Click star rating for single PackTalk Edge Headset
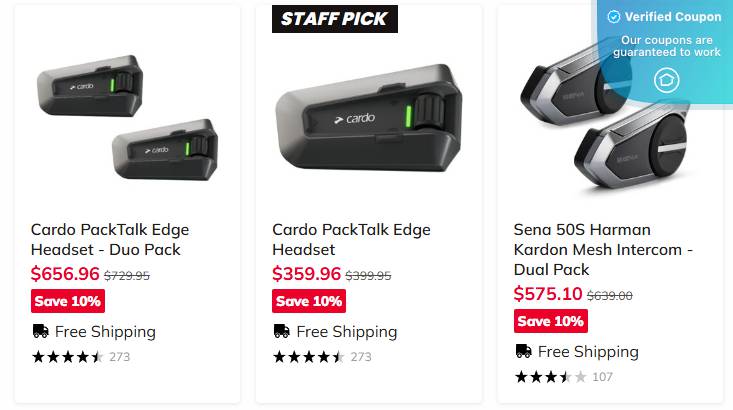Image resolution: width=733 pixels, height=410 pixels. point(308,356)
